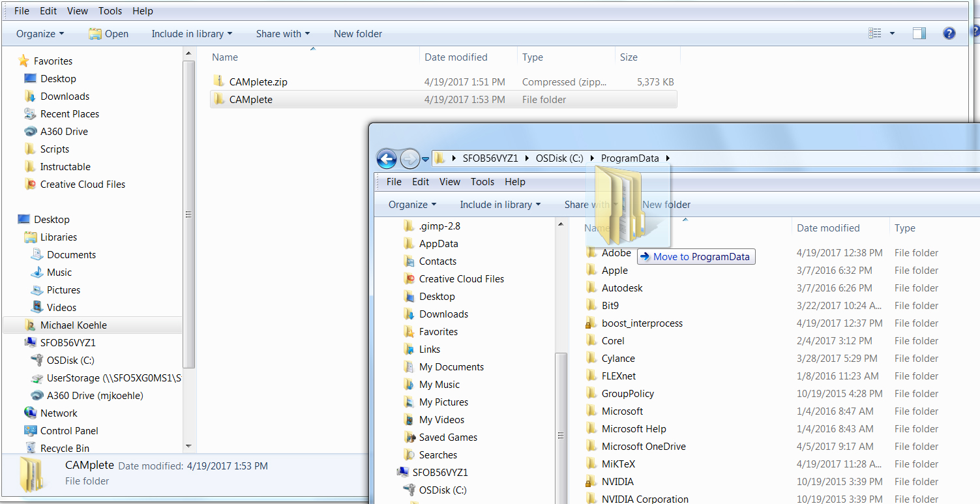The width and height of the screenshot is (980, 504).
Task: Select Instructable under Favorites
Action: coord(65,166)
